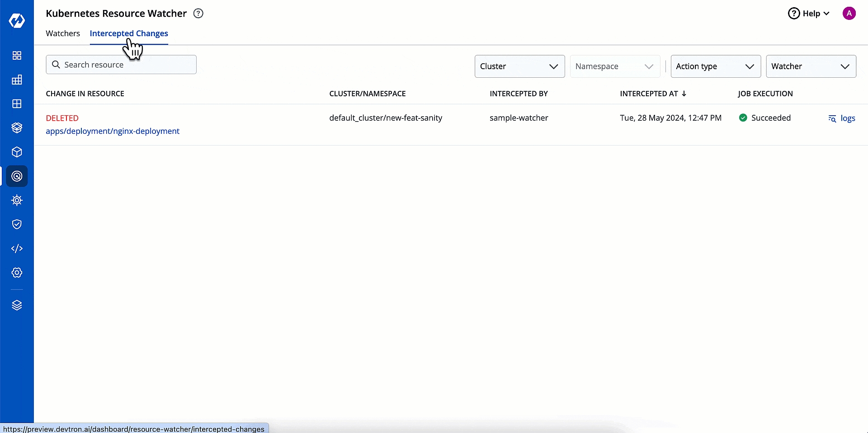Switch to the Watchers tab

coord(63,33)
